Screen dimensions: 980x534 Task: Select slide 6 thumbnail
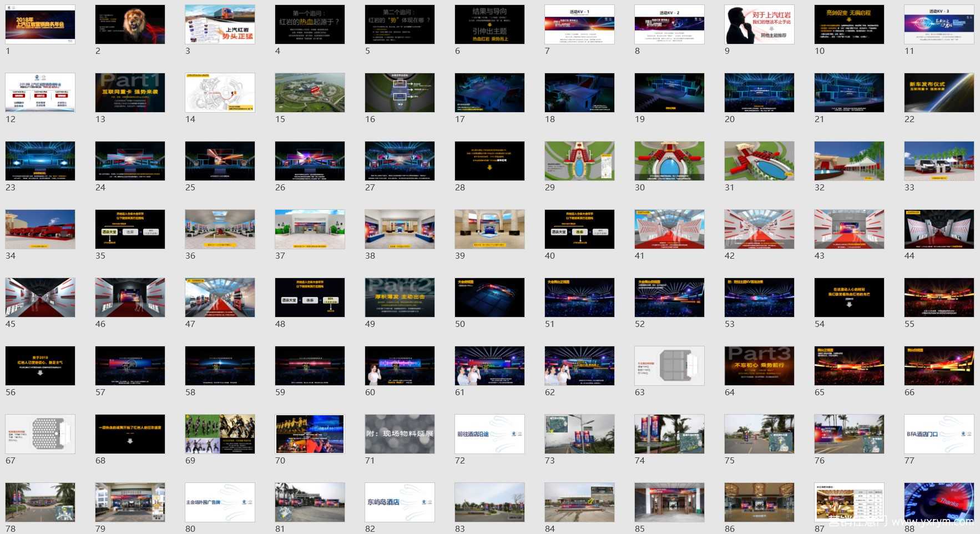489,24
